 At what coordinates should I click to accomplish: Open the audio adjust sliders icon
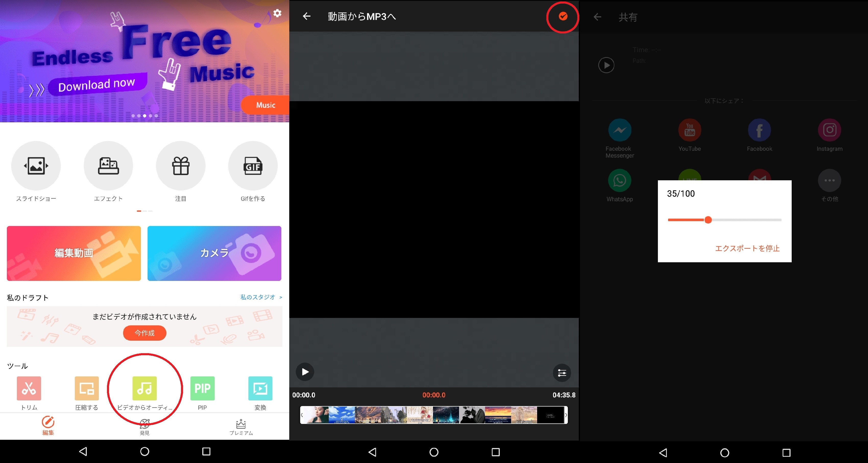[x=562, y=373]
